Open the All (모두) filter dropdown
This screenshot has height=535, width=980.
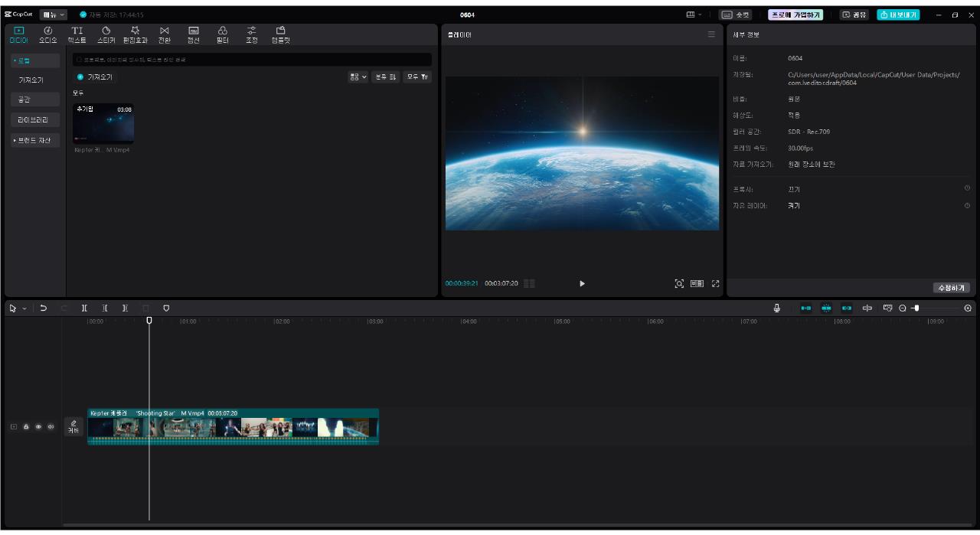coord(416,77)
